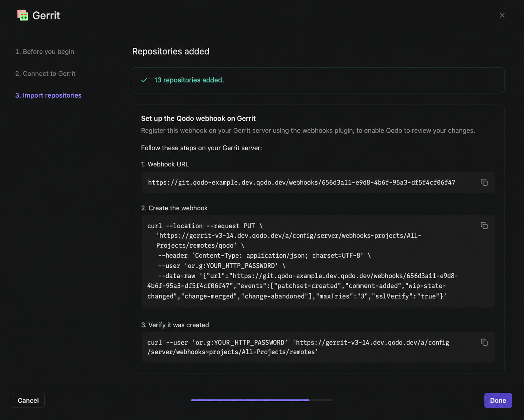Go to step 1 Before you begin
The height and width of the screenshot is (420, 524).
pos(45,52)
